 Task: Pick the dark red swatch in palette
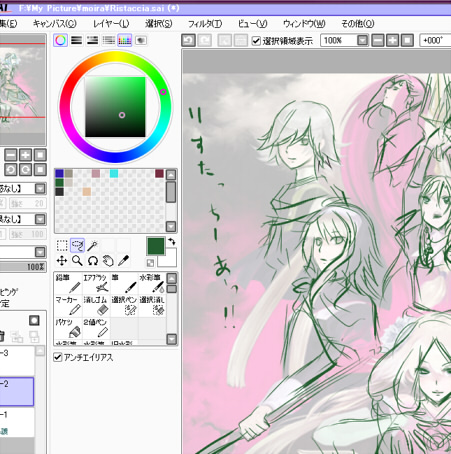click(x=159, y=173)
